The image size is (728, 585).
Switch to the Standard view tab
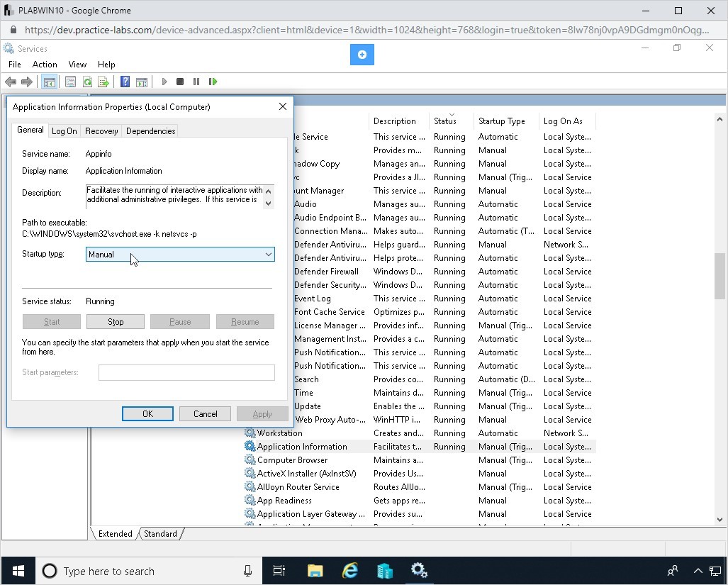pos(160,534)
